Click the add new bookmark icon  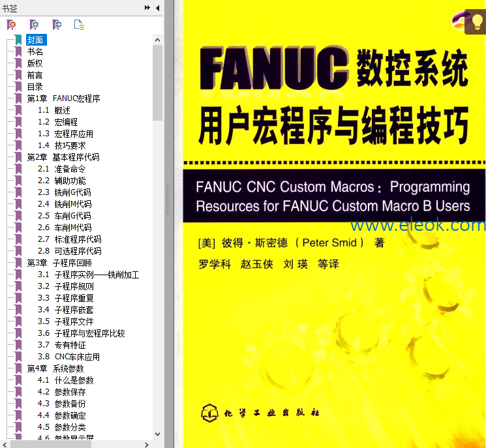(x=34, y=25)
